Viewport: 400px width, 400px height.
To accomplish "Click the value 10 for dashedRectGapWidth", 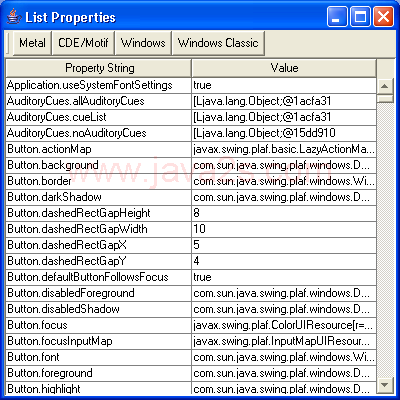I will [x=284, y=229].
